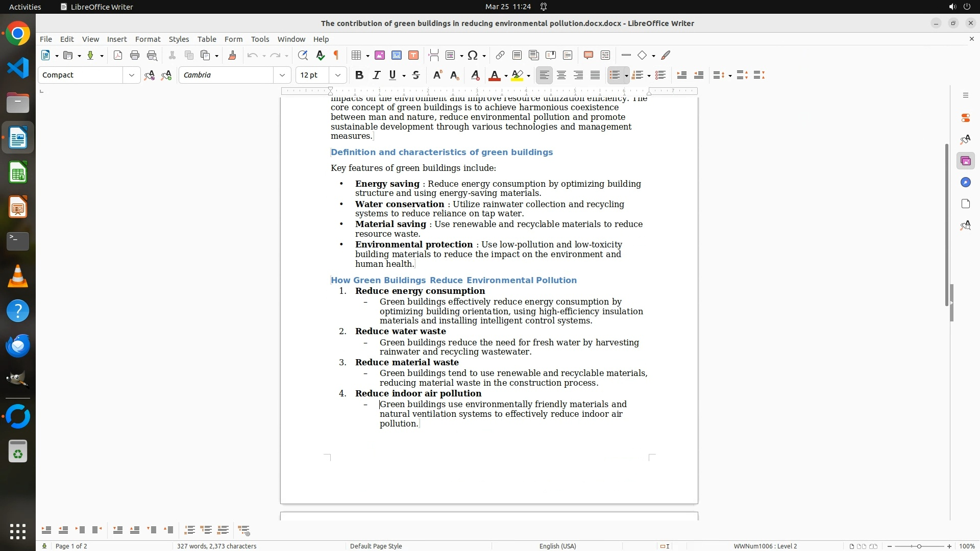Toggle italic formatting
This screenshot has width=980, height=551.
pos(376,76)
